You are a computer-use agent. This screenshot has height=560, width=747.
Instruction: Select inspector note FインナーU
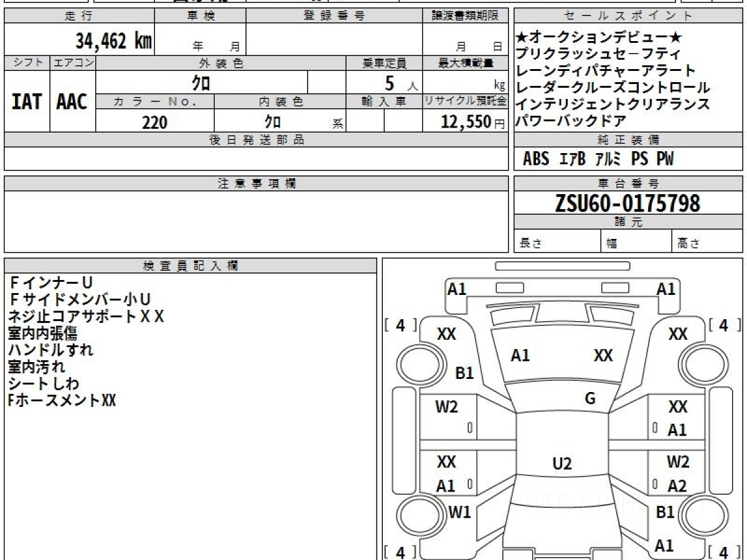pos(51,283)
